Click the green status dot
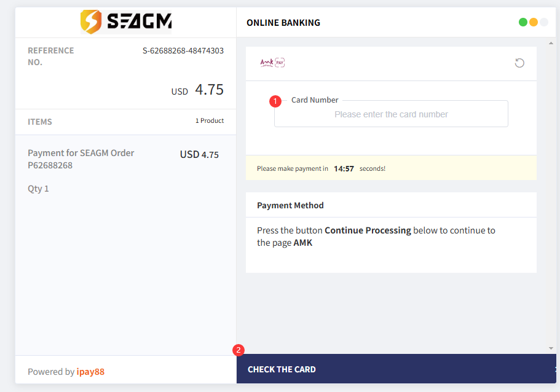560x392 pixels. 523,22
